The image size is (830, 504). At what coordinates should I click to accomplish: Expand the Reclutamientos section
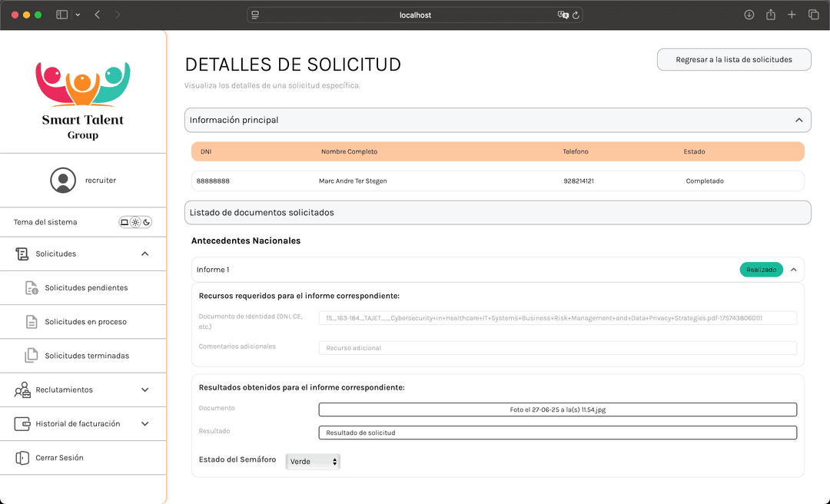pyautogui.click(x=144, y=390)
